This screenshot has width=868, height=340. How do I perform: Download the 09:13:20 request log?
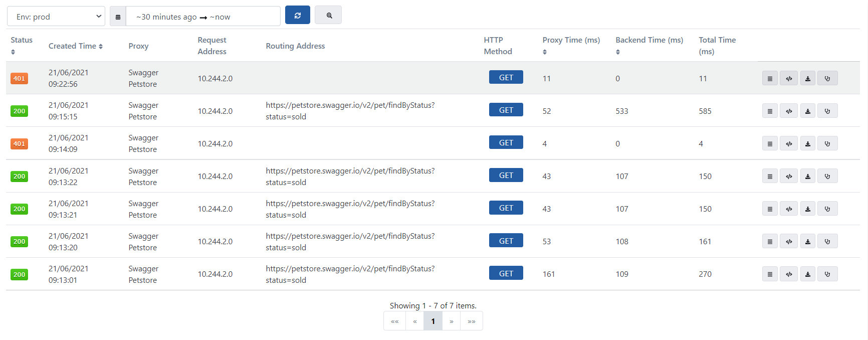pyautogui.click(x=808, y=241)
